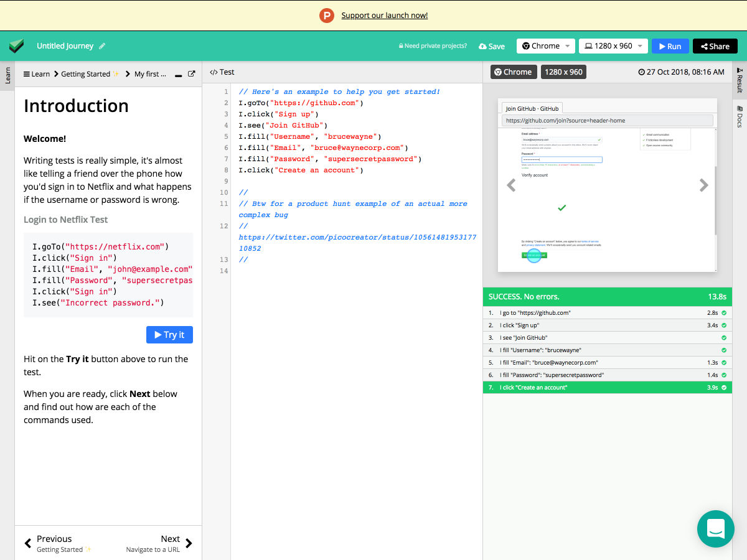
Task: Open the Docs vertical side tab
Action: coord(740,117)
